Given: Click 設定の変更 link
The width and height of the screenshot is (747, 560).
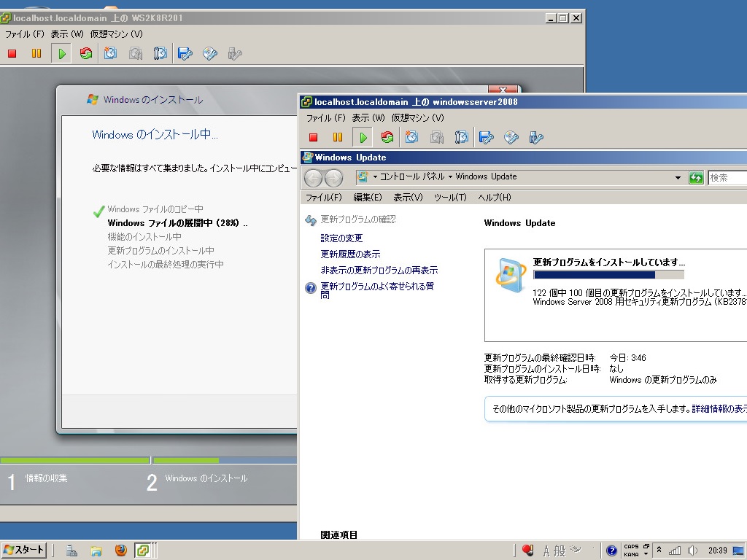Looking at the screenshot, I should (x=341, y=238).
